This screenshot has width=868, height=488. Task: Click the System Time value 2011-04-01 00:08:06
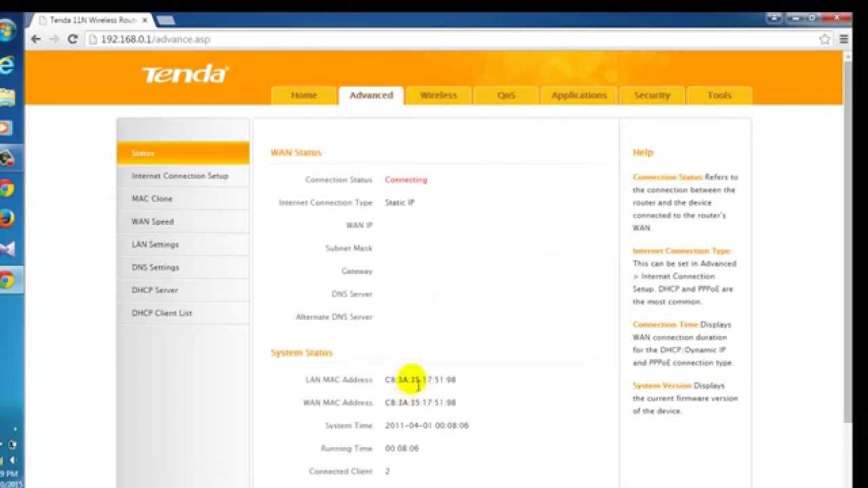point(427,426)
